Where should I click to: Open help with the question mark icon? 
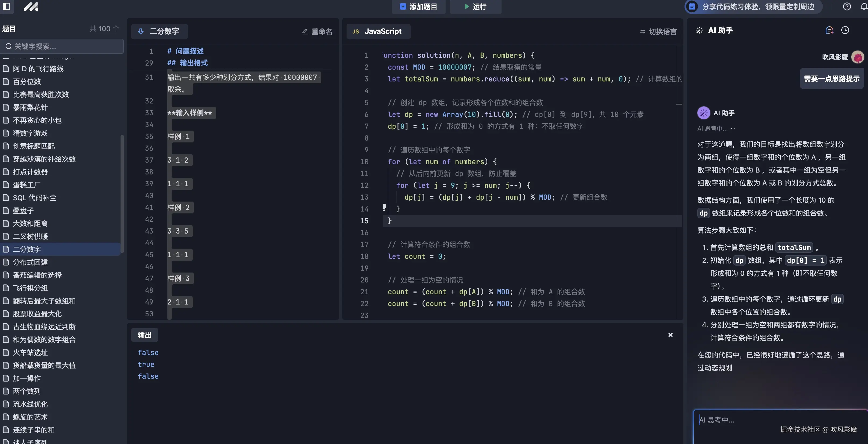coord(847,7)
